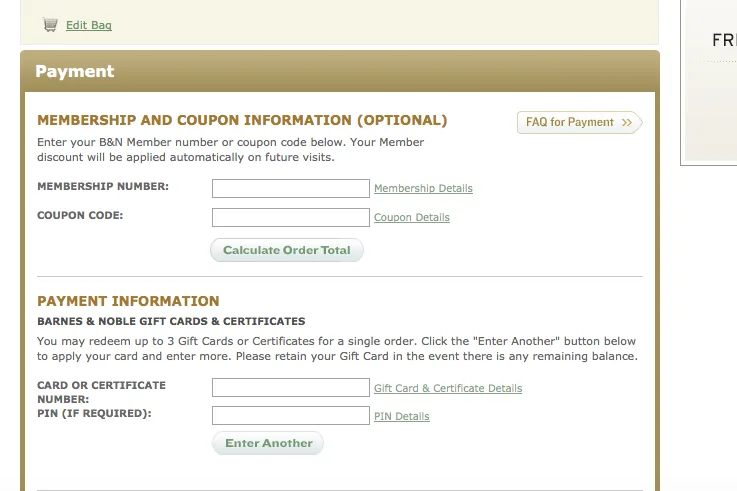Open the PIN Details link

click(401, 417)
